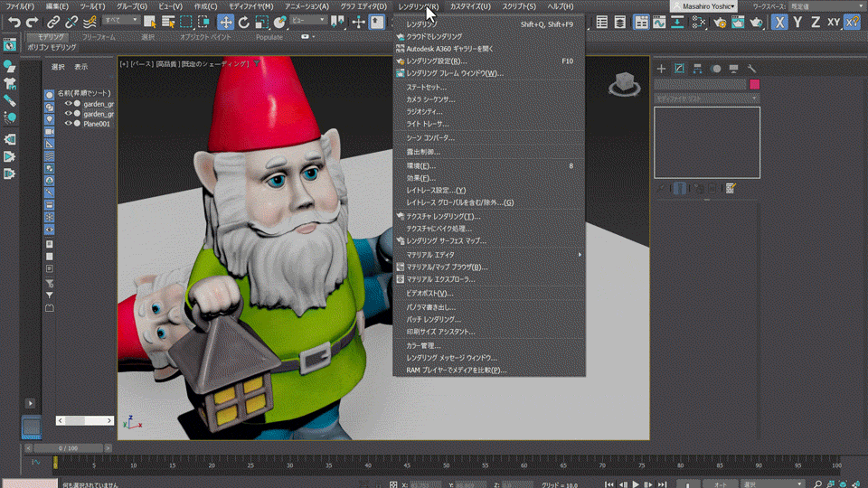Choose テクスチャ レンダリング(T)... menu item

pos(489,216)
